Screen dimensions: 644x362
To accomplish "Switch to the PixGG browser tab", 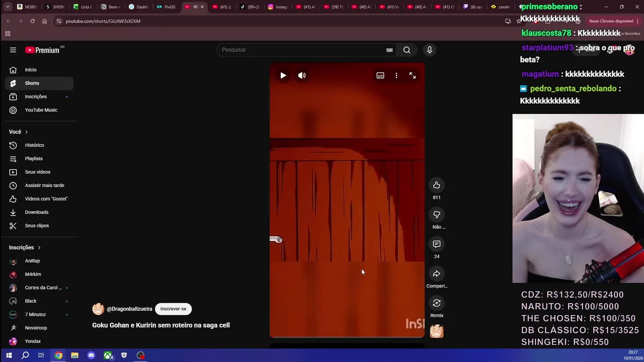I will click(x=167, y=7).
